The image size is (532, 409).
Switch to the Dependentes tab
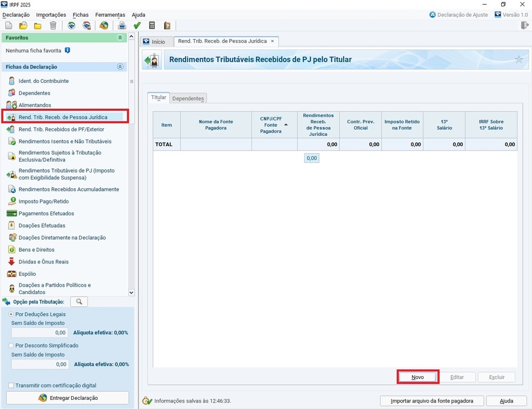pos(188,98)
